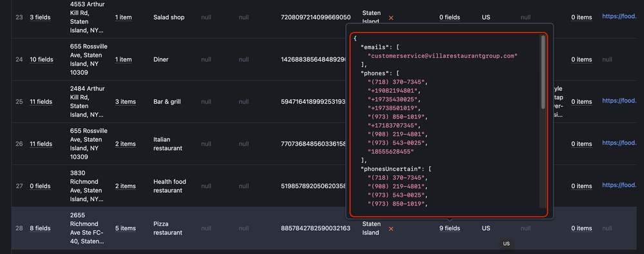Expand the 10 fields cell in row 24
The width and height of the screenshot is (644, 254).
coord(41,59)
